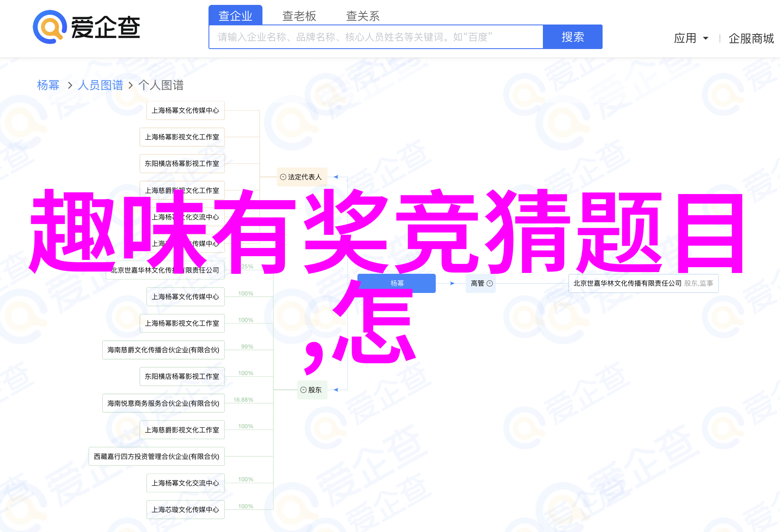780x532 pixels.
Task: Open 海南慈爵文化传播合伙企业(有限合伙) node
Action: 164,350
